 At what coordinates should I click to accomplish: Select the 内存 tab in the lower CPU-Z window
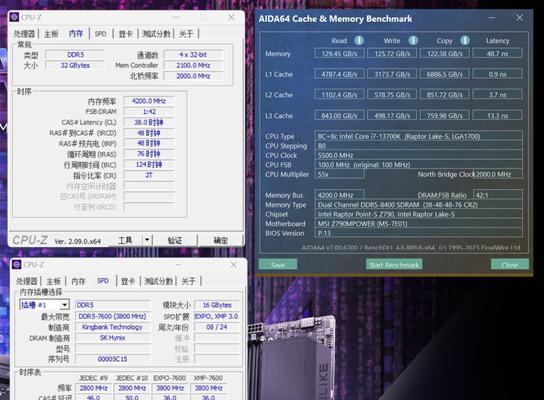pyautogui.click(x=78, y=281)
